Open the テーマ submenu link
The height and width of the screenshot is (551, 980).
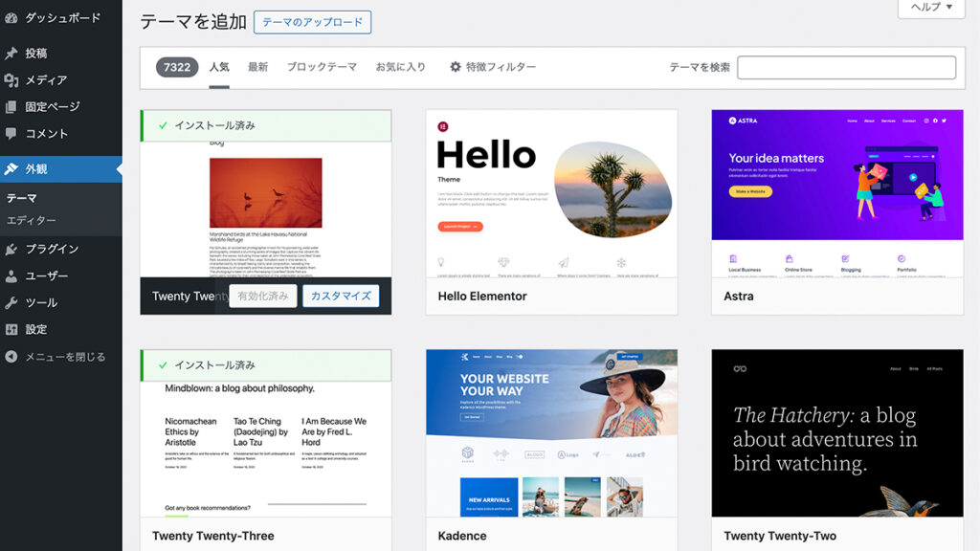tap(22, 198)
